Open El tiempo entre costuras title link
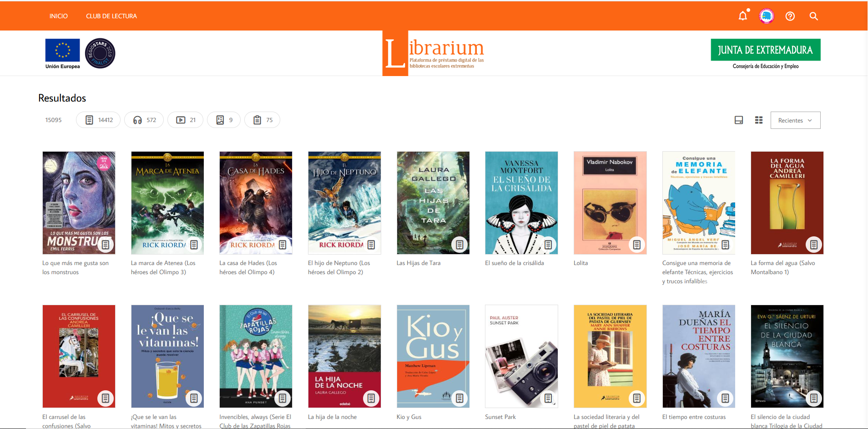The image size is (868, 429). coord(694,417)
